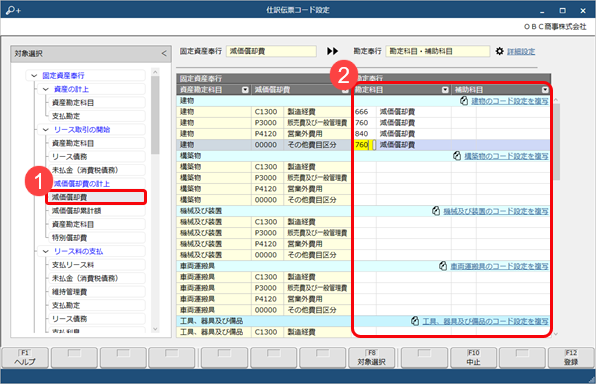Click the 勘定奉行 field showing 勘定科目・補助科目
596x384 pixels.
point(438,51)
